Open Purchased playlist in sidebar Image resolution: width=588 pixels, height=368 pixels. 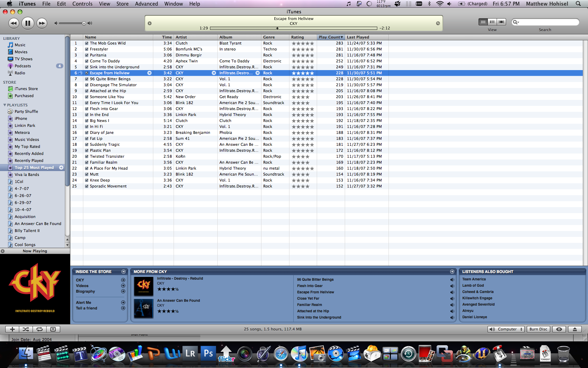[x=24, y=96]
